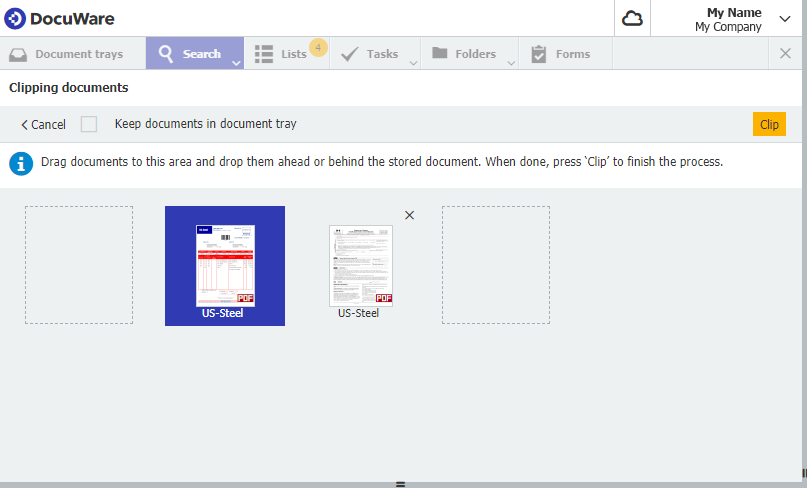Cancel the clipping process
Image resolution: width=807 pixels, height=488 pixels.
pyautogui.click(x=43, y=125)
